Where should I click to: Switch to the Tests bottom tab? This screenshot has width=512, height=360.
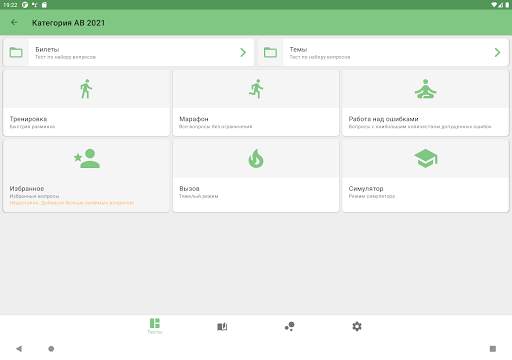coord(155,326)
